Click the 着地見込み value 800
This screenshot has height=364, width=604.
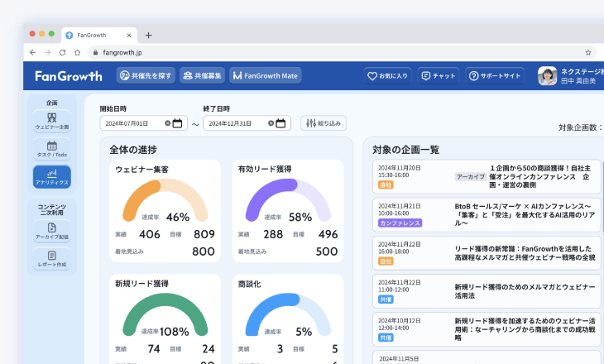click(204, 251)
